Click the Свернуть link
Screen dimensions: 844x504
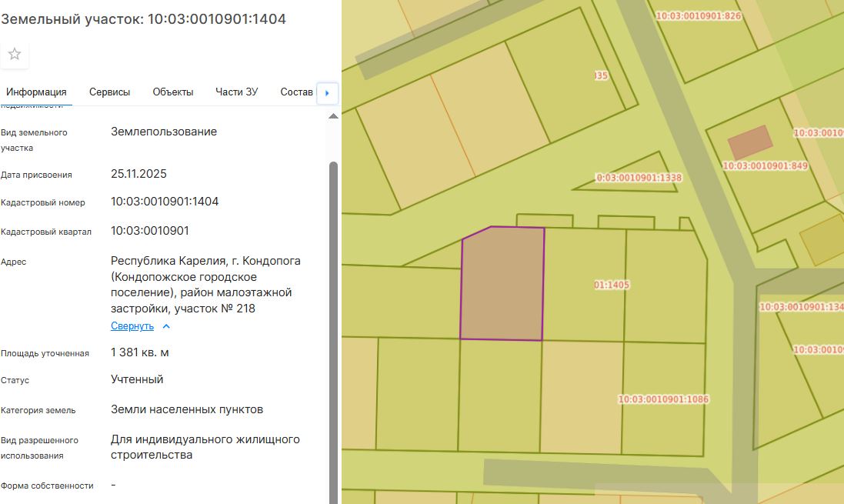click(x=132, y=326)
